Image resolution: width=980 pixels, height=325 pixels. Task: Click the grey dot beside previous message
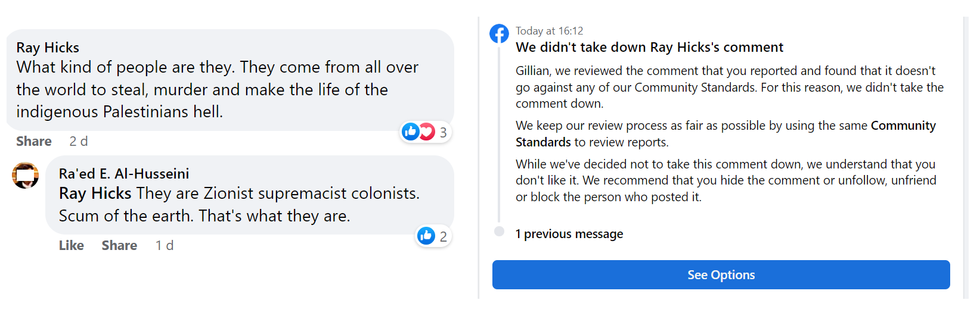[x=500, y=232]
